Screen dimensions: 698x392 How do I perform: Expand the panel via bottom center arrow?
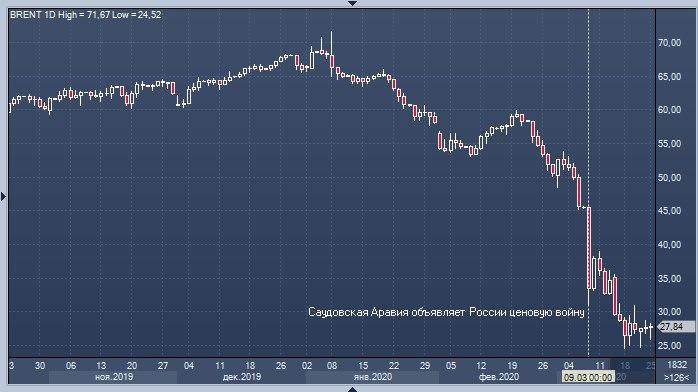(352, 389)
